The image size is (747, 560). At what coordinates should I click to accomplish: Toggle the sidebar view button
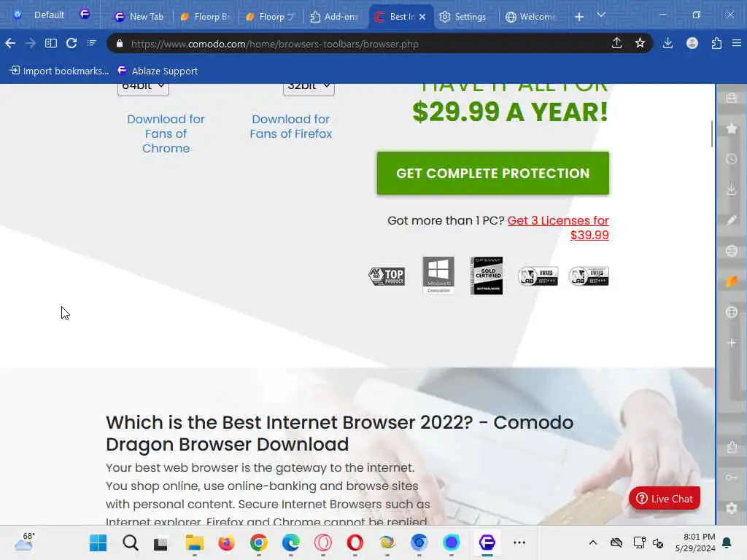(x=50, y=43)
